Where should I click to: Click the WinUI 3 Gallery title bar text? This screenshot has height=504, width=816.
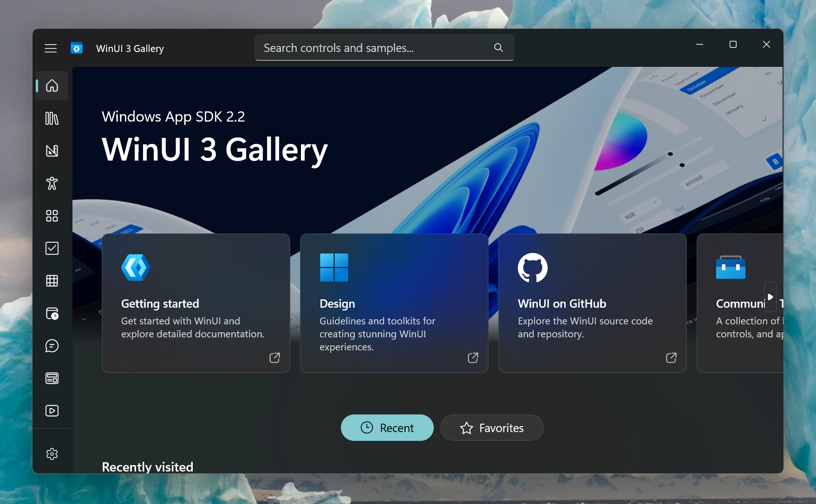(x=130, y=48)
